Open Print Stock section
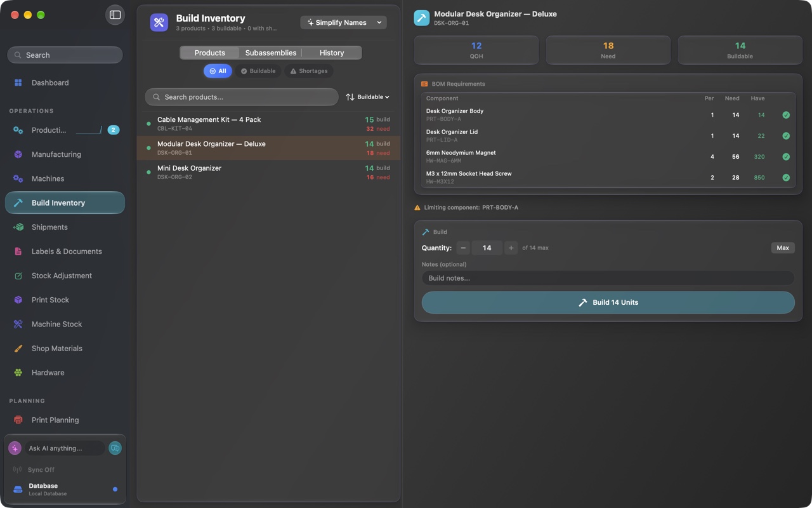The image size is (812, 508). click(x=65, y=300)
